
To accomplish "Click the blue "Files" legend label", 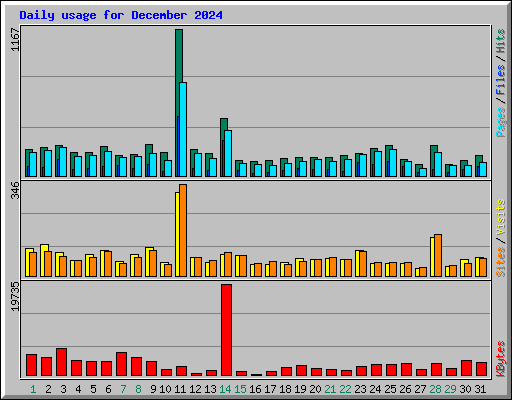I will pyautogui.click(x=500, y=79).
